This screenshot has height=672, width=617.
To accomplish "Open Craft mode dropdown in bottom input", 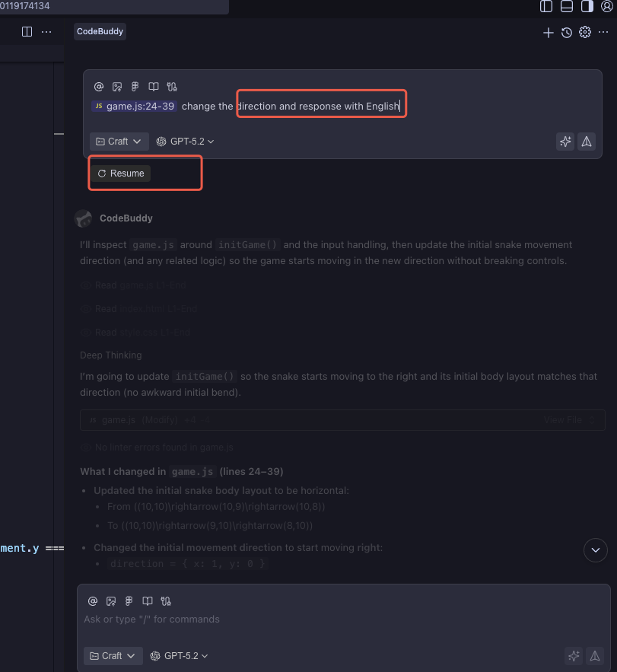I will [x=113, y=656].
